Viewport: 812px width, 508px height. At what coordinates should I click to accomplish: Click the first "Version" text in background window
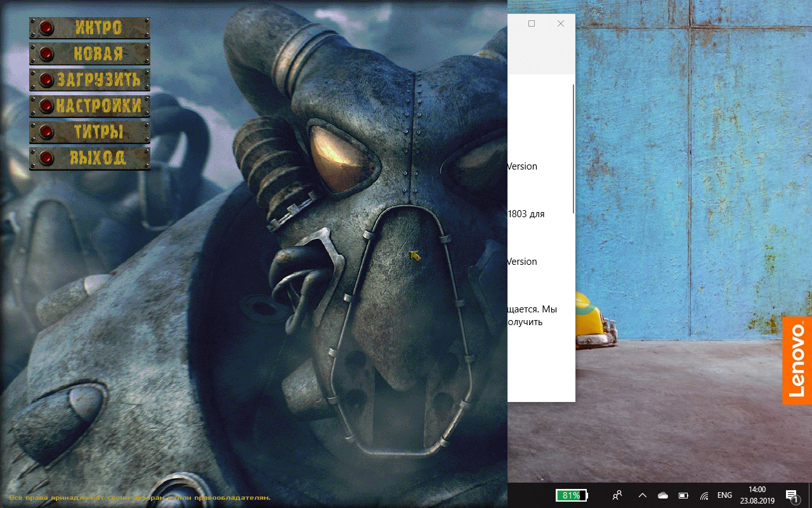(522, 166)
